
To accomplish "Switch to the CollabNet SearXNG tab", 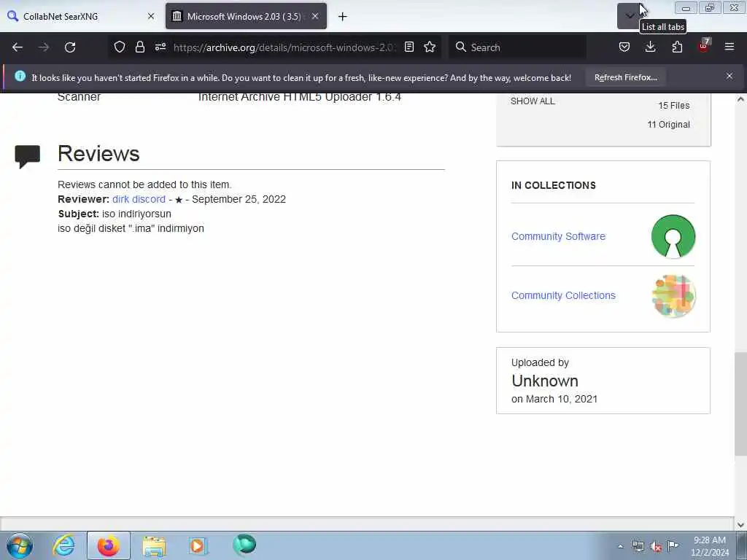I will (x=81, y=16).
